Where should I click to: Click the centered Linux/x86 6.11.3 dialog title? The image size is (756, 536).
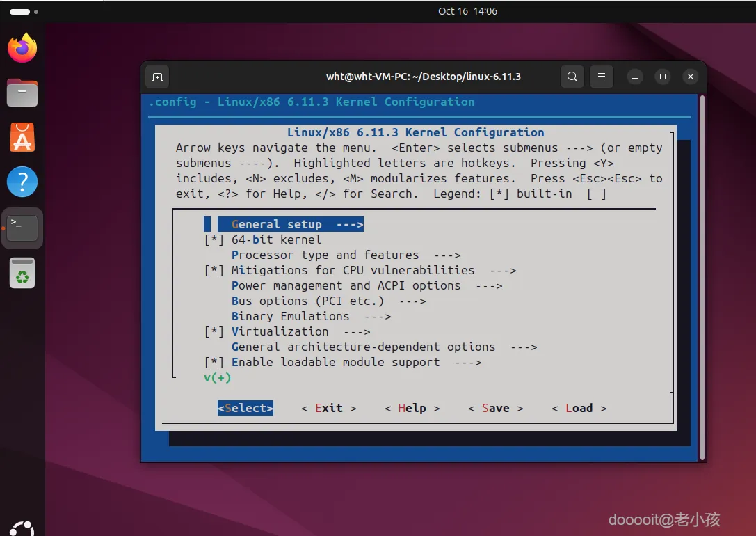(416, 132)
